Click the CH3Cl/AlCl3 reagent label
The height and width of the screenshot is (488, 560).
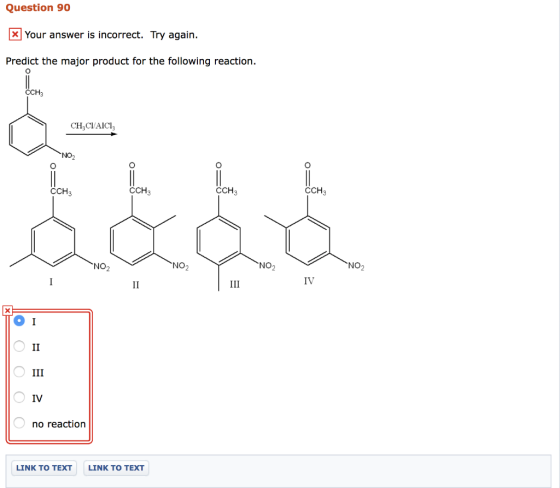[x=93, y=126]
